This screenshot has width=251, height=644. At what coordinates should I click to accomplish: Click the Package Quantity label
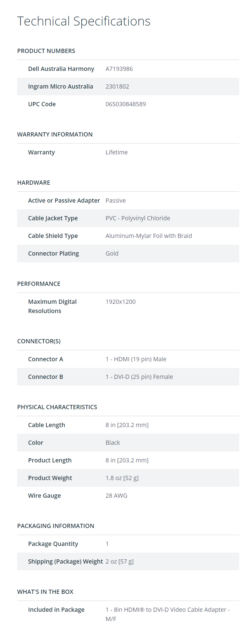coord(53,544)
